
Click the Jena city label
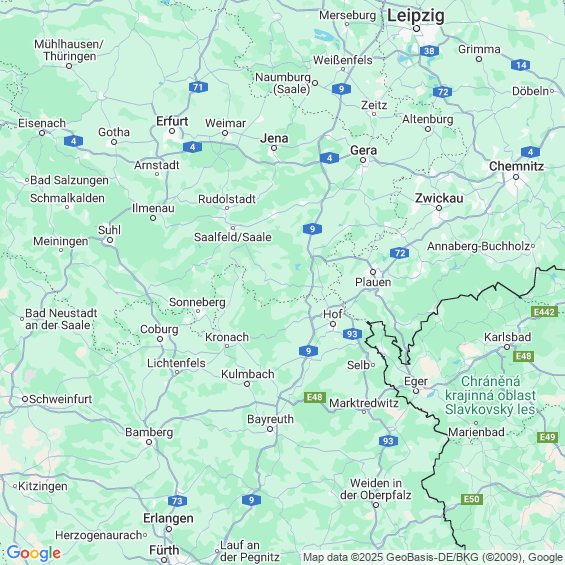coord(274,138)
